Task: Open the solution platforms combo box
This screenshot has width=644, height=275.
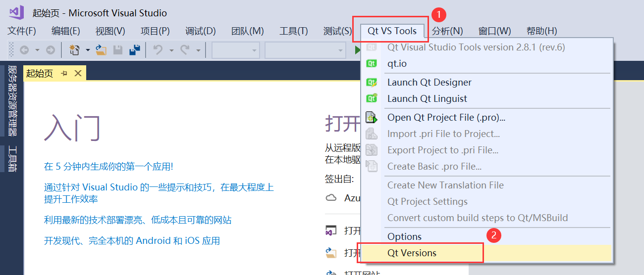Action: [x=305, y=50]
